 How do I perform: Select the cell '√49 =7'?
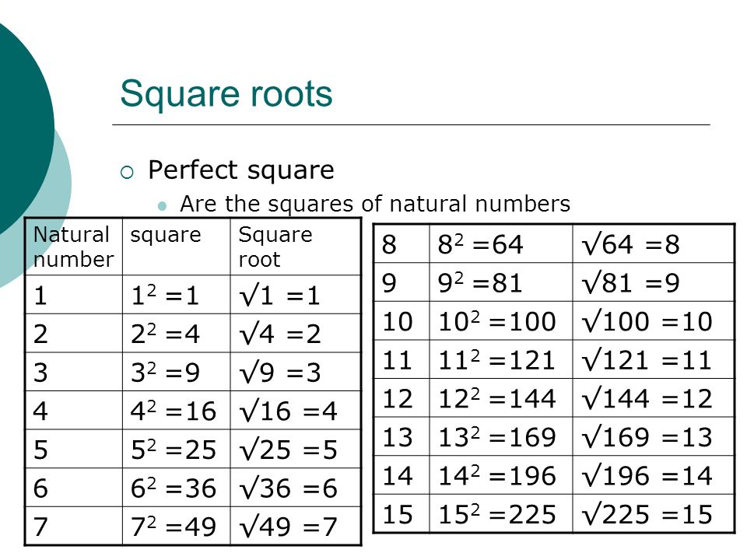pos(296,527)
